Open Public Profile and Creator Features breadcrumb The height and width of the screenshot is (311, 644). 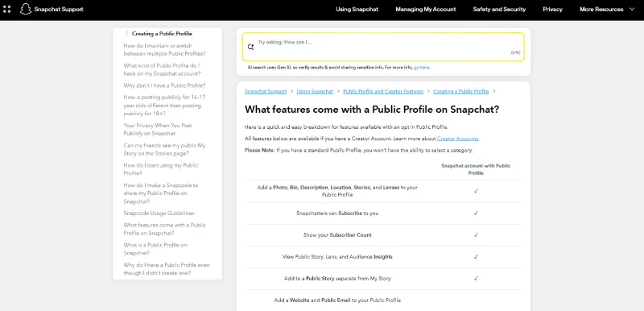pyautogui.click(x=383, y=92)
